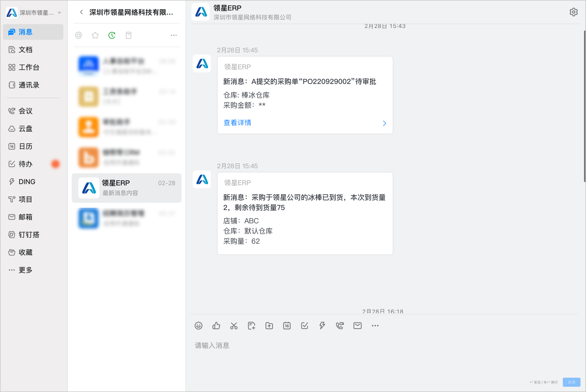Create a new document from chat toolbar
The height and width of the screenshot is (392, 586).
(x=251, y=326)
